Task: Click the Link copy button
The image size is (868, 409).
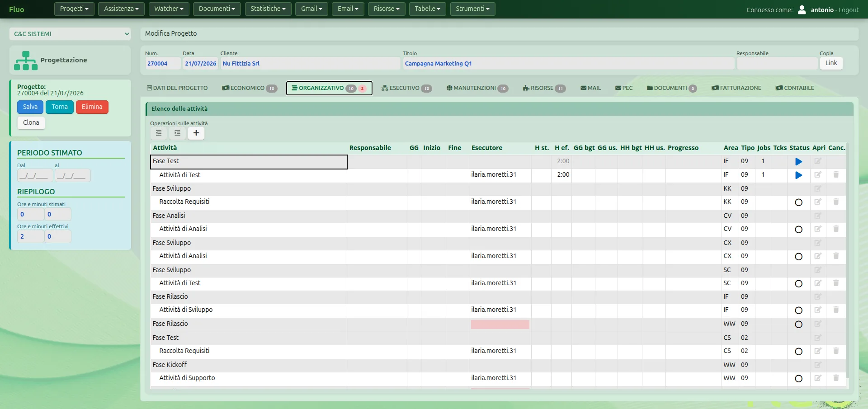Action: [x=831, y=63]
